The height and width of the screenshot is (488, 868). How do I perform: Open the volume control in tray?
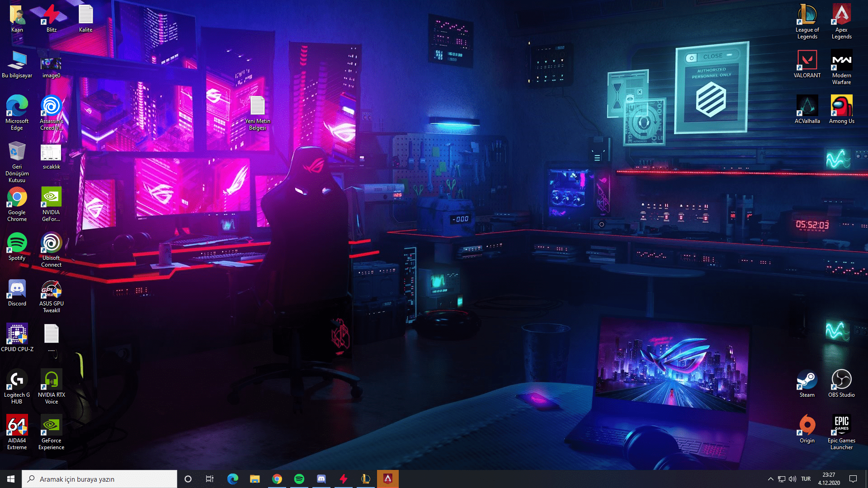[x=793, y=479]
